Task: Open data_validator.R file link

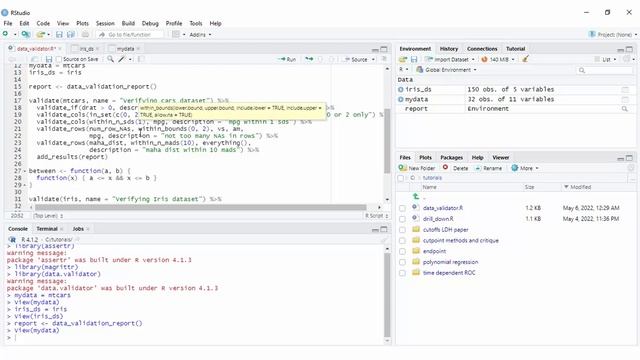Action: tap(442, 208)
